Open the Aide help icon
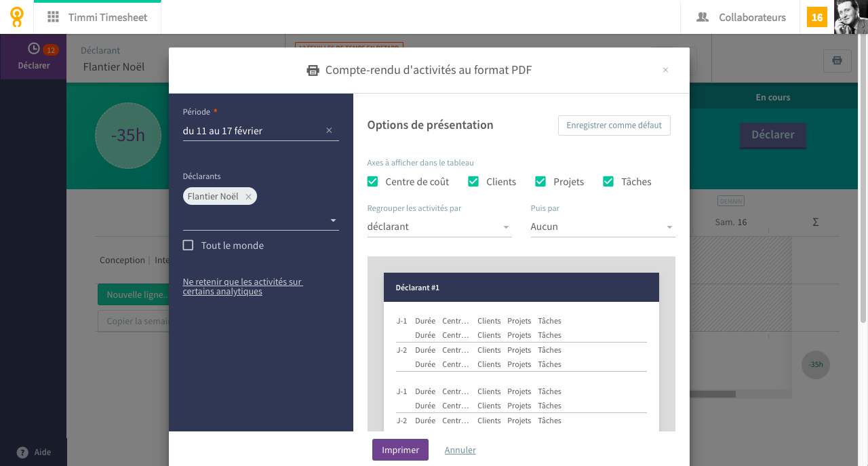Screen dimensions: 868x466 [22, 452]
